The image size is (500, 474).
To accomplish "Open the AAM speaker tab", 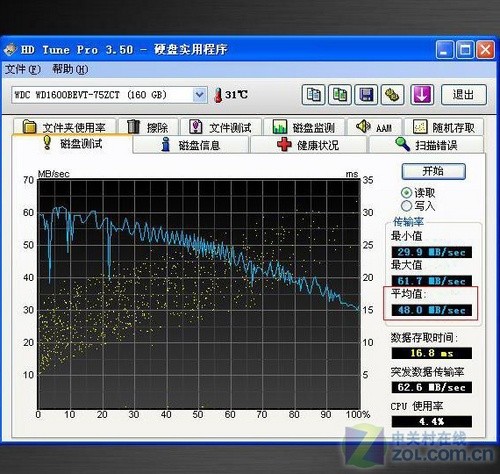I will coord(375,127).
